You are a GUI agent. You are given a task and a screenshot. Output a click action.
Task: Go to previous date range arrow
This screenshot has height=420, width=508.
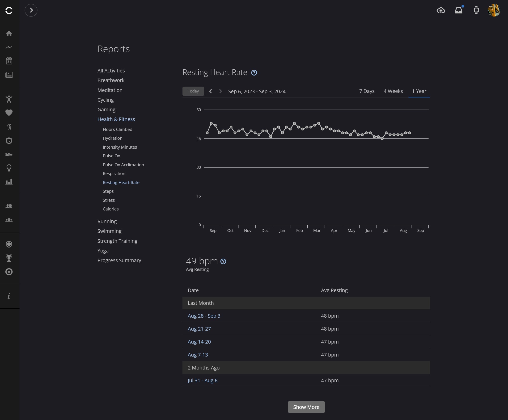pos(211,91)
